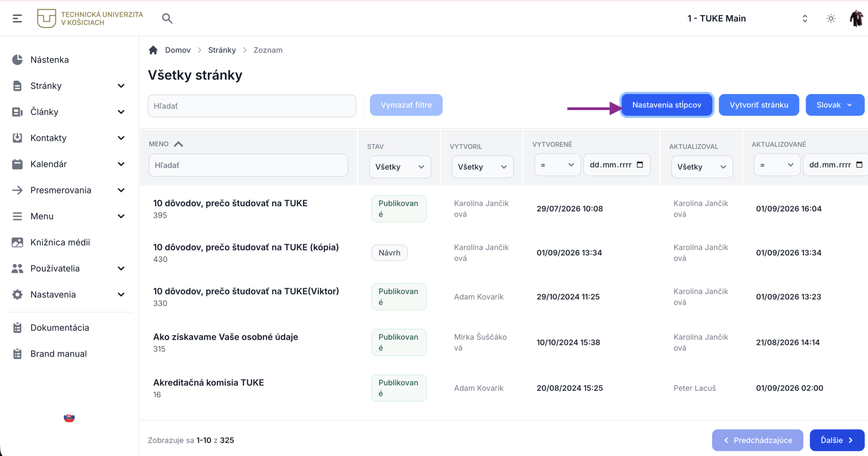868x456 pixels.
Task: Click the Stránky document icon
Action: coord(18,86)
